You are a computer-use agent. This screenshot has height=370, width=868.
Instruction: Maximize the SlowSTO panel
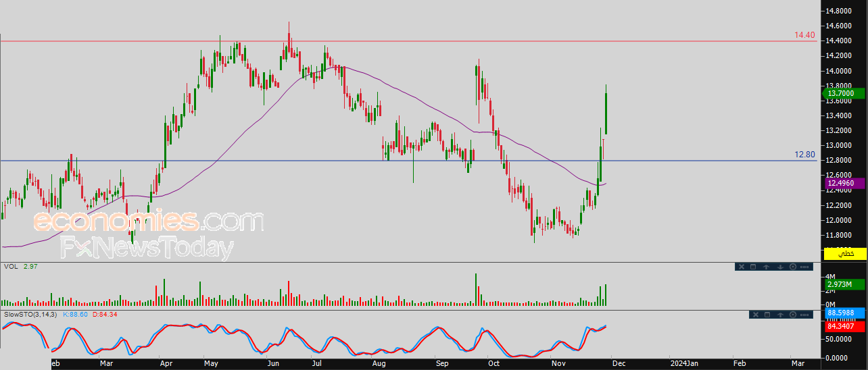767,315
